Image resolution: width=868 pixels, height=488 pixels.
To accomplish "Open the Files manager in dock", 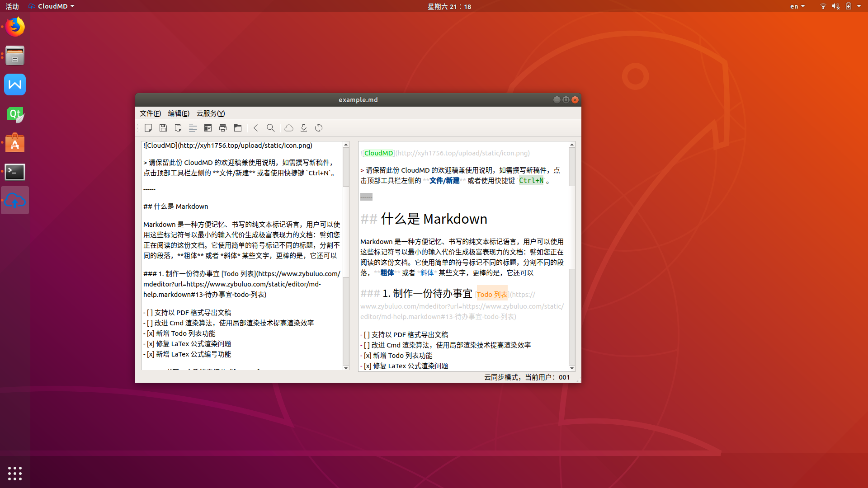I will tap(15, 56).
